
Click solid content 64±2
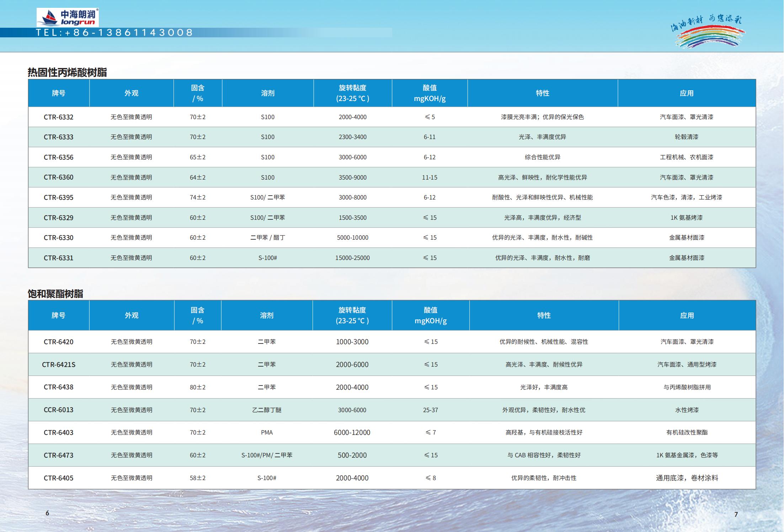click(x=198, y=177)
